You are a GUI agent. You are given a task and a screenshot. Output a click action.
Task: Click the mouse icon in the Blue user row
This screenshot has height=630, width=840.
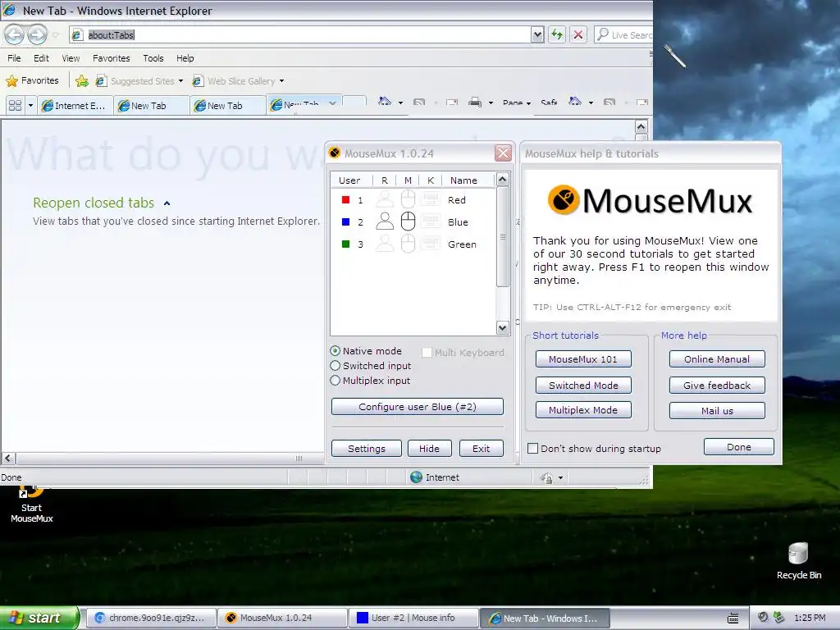(408, 221)
